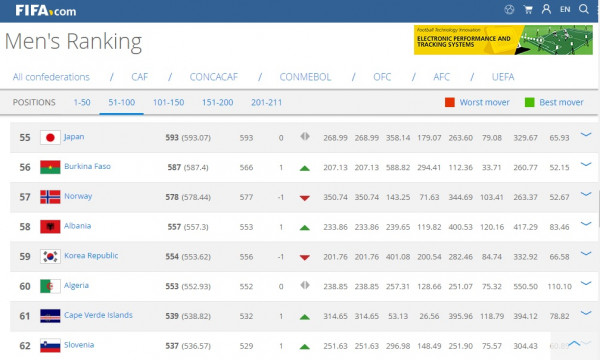Click the search magnifier icon

click(x=584, y=9)
